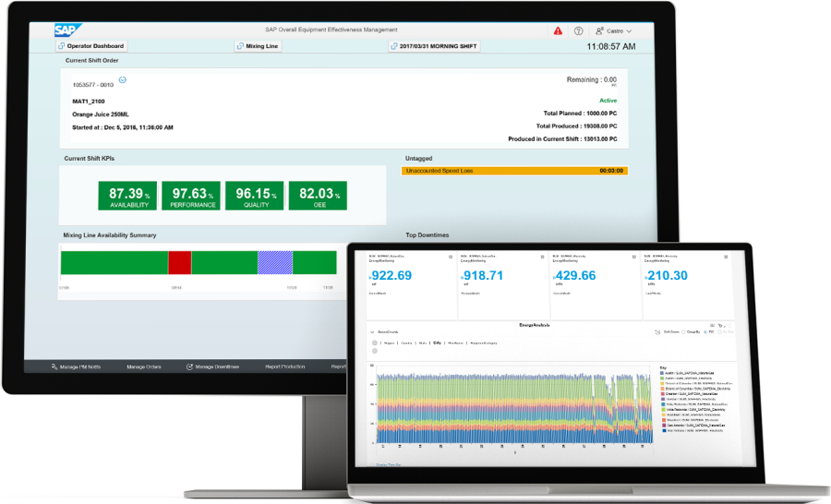Select the 82.03% OEE KPI tile

point(318,196)
